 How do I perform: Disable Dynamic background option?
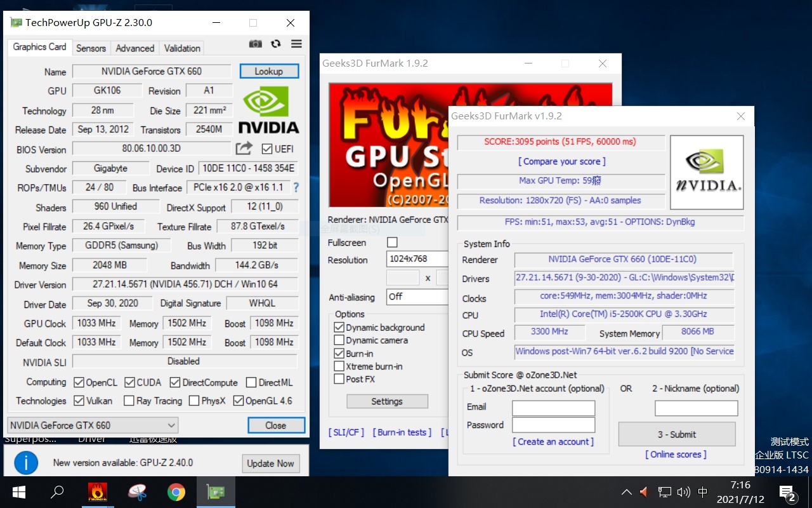pyautogui.click(x=339, y=328)
